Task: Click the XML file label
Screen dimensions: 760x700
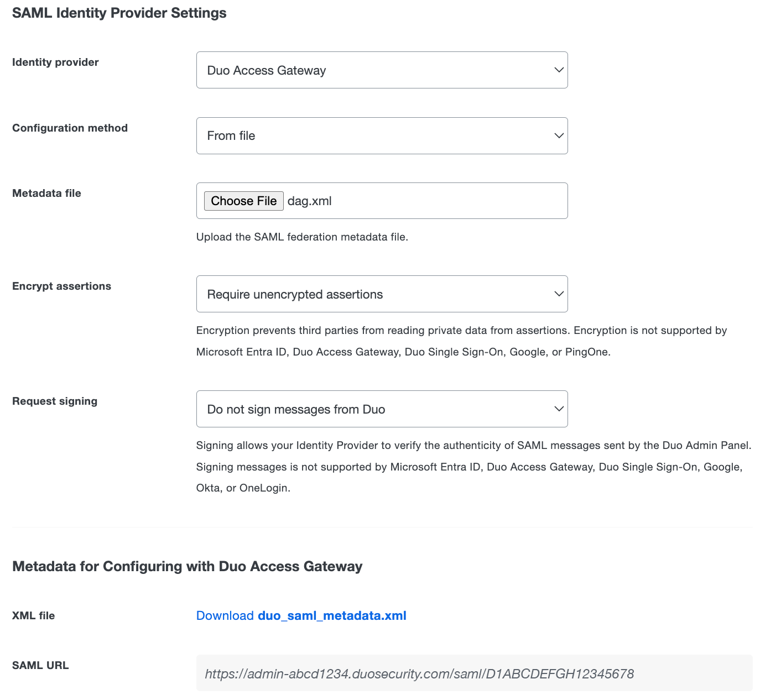Action: tap(33, 615)
